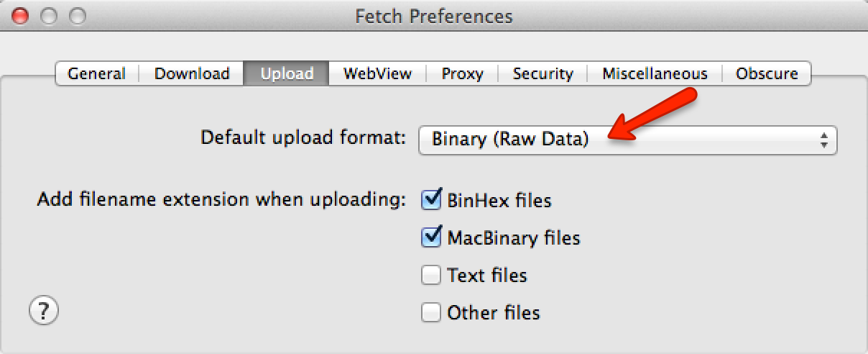868x354 pixels.
Task: Switch to the Download tab
Action: [x=191, y=73]
